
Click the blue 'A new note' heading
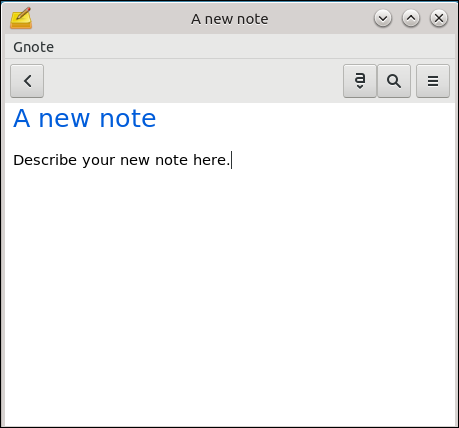pyautogui.click(x=85, y=118)
